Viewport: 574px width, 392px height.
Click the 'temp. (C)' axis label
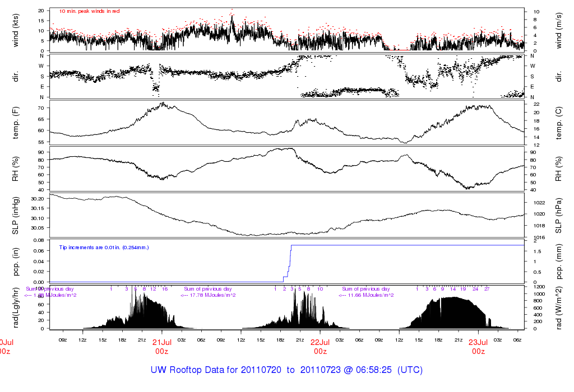[559, 123]
